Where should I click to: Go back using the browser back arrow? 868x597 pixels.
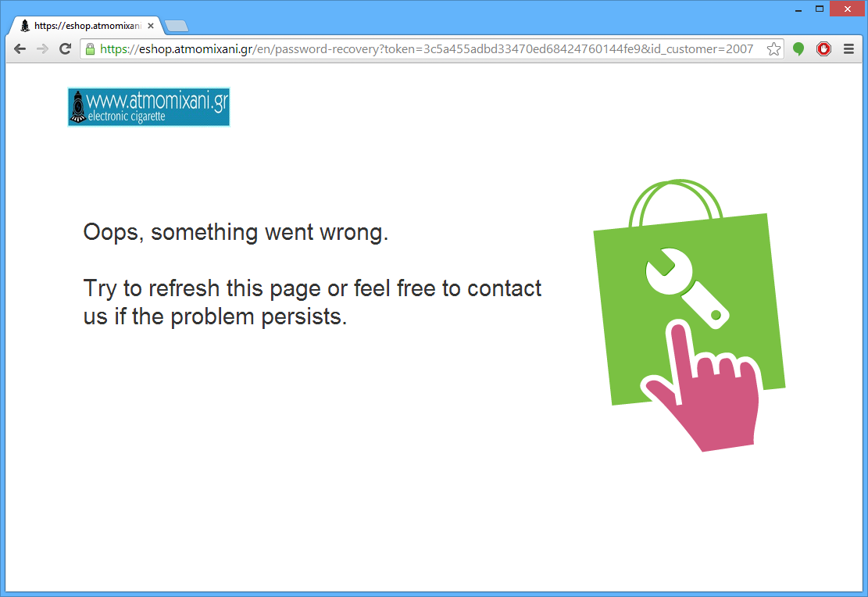point(20,48)
